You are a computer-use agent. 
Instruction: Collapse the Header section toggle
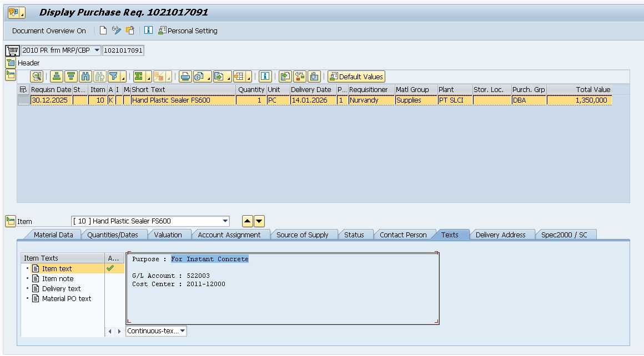[x=11, y=63]
